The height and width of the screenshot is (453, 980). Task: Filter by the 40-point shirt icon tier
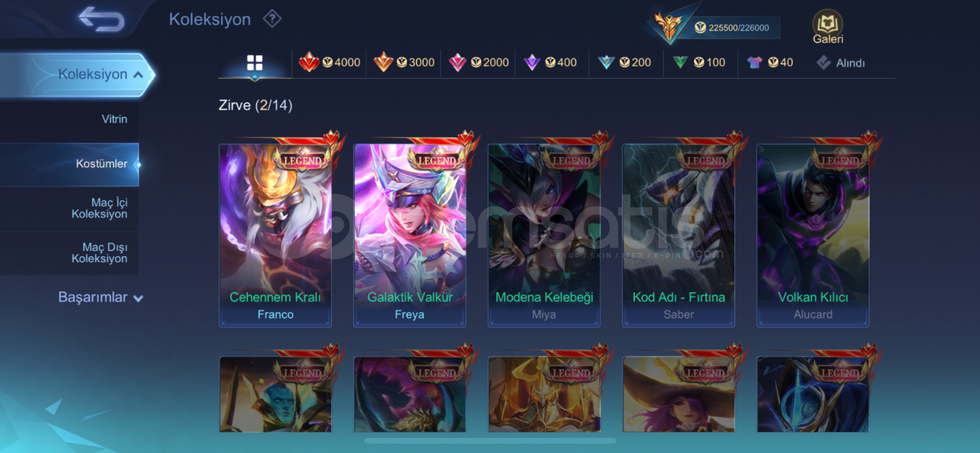click(770, 62)
